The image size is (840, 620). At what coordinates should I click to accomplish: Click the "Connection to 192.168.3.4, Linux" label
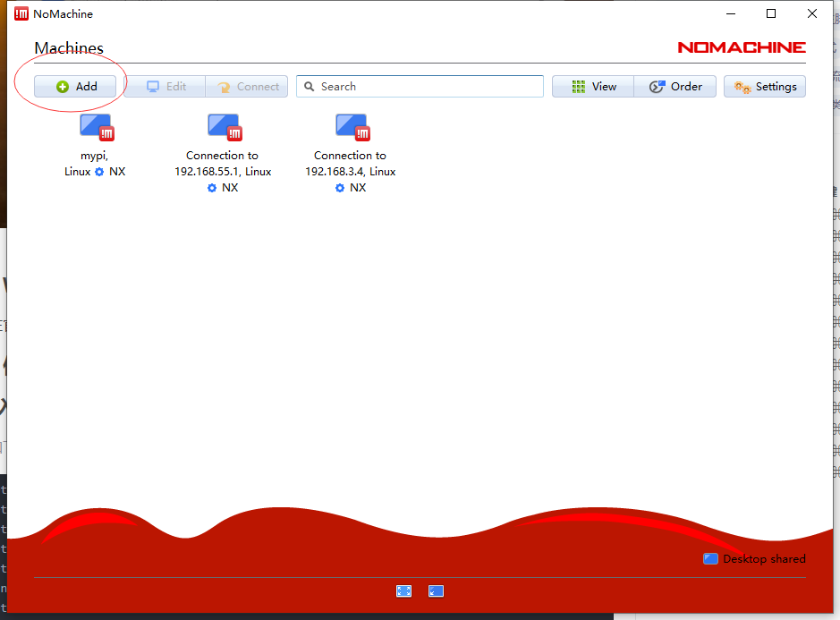[351, 164]
